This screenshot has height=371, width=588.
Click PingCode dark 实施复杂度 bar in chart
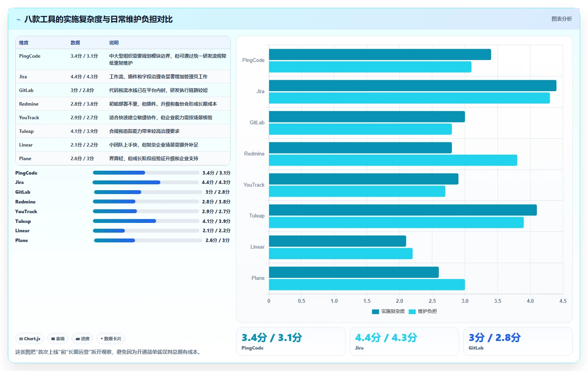coord(380,55)
